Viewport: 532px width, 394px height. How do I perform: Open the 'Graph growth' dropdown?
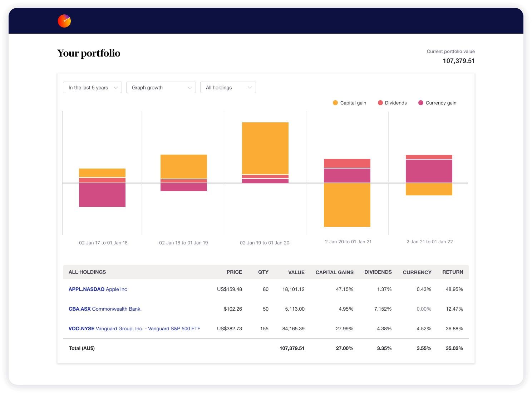[161, 87]
